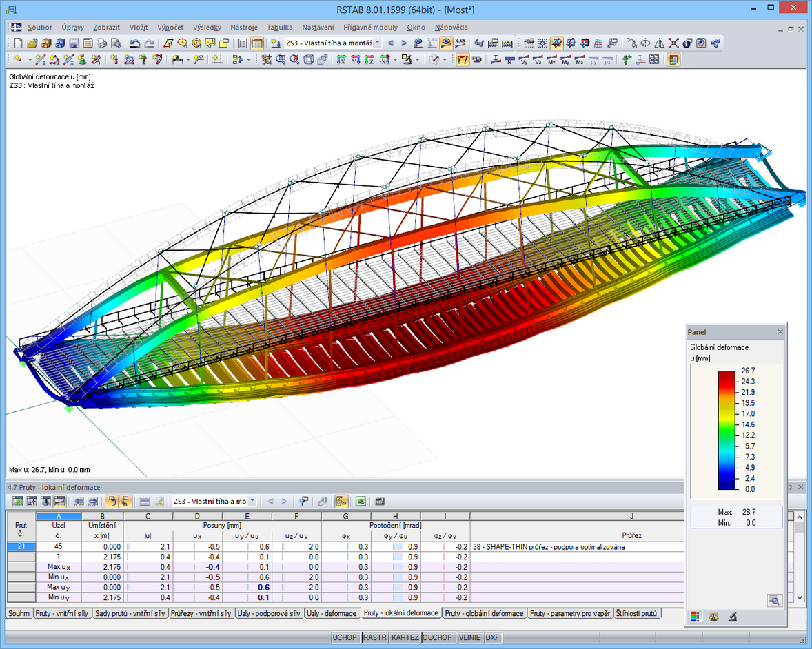Toggle highlighted view mode icon
Image resolution: width=812 pixels, height=649 pixels.
pos(557,43)
